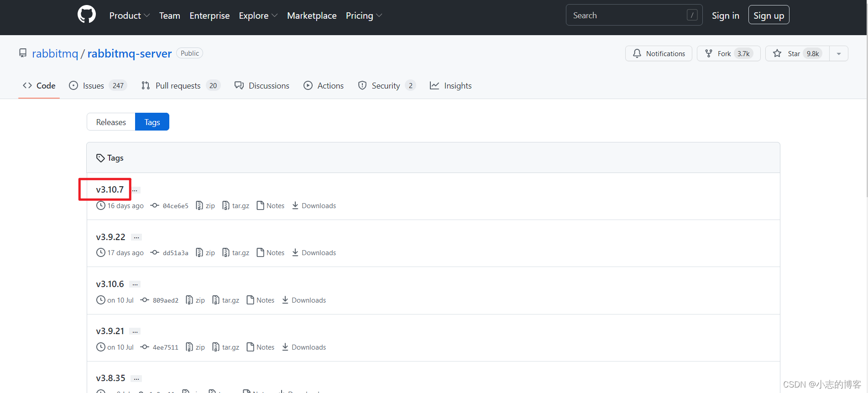Click the slash shortcut icon in search
Screen dimensions: 868x393
(692, 15)
